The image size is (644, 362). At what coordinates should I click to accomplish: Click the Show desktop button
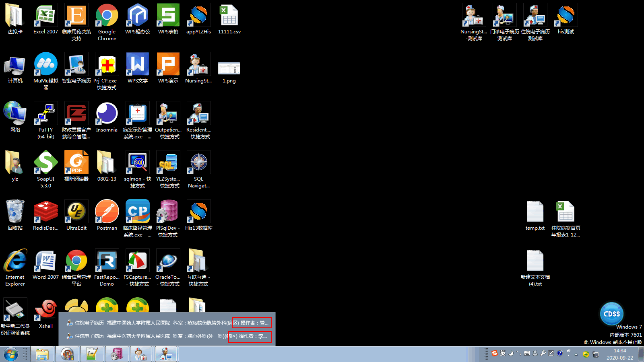pos(641,354)
